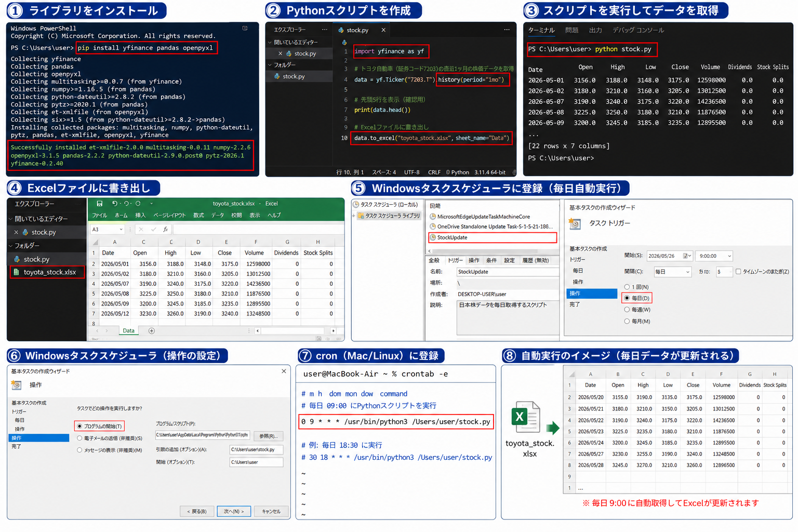Viewport: 798px width, 532px height.
Task: Click the キャンセル button in wizard
Action: click(x=271, y=511)
